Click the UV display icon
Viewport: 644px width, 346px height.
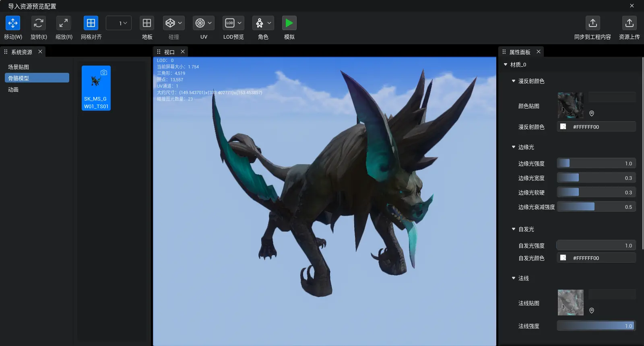pyautogui.click(x=200, y=23)
